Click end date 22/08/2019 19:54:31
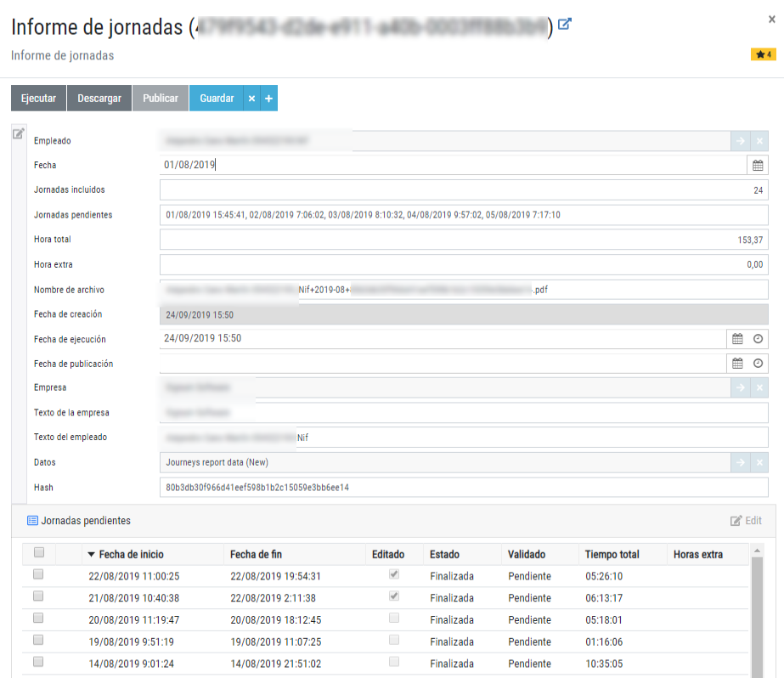The width and height of the screenshot is (784, 678). [275, 577]
